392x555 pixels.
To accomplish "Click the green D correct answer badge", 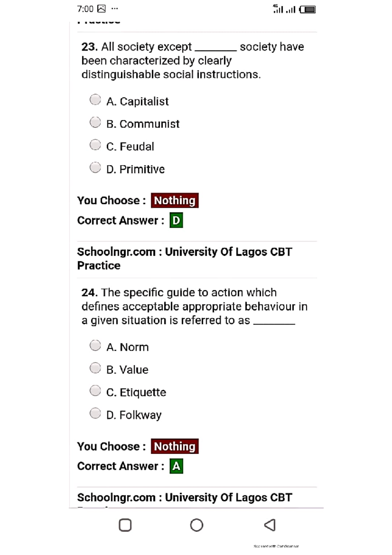I will click(x=176, y=220).
